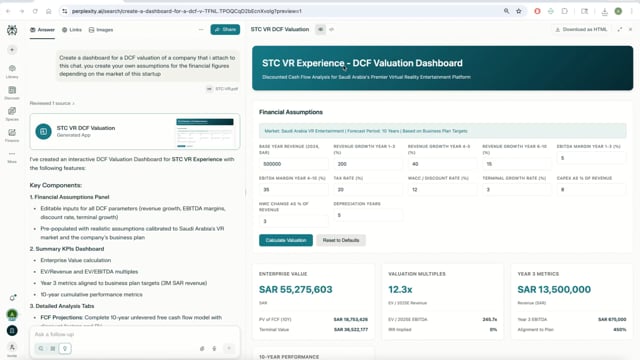Click the Share button
640x360 pixels.
click(225, 29)
